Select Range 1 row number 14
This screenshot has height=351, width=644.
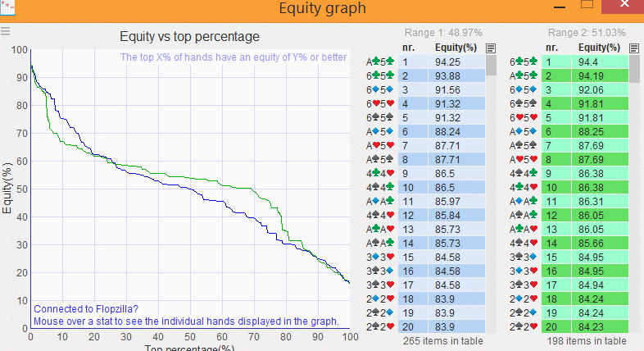click(x=413, y=244)
